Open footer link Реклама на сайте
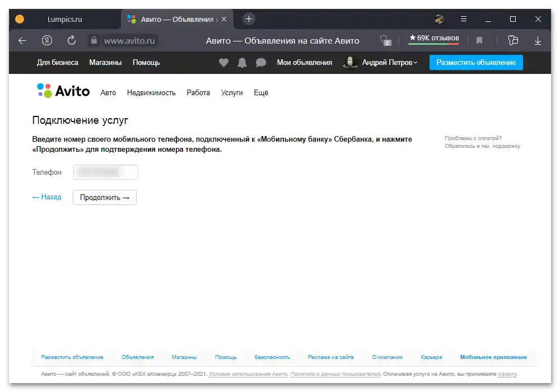560x392 pixels. [x=331, y=357]
